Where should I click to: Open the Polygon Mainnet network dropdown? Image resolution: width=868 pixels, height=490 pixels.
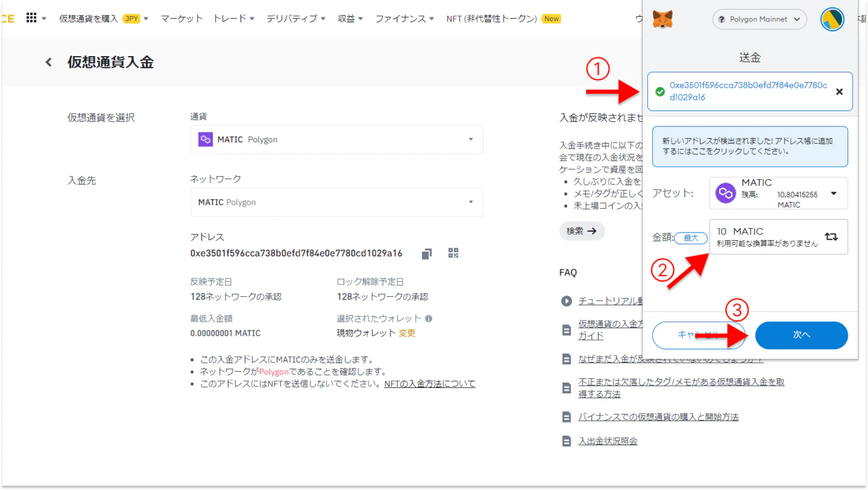pyautogui.click(x=760, y=19)
